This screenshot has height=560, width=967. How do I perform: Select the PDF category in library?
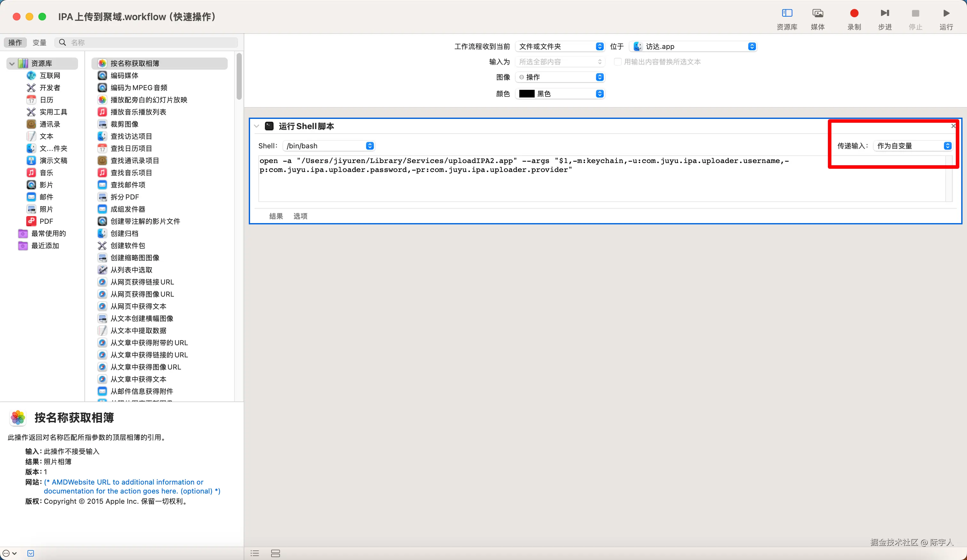pos(46,221)
